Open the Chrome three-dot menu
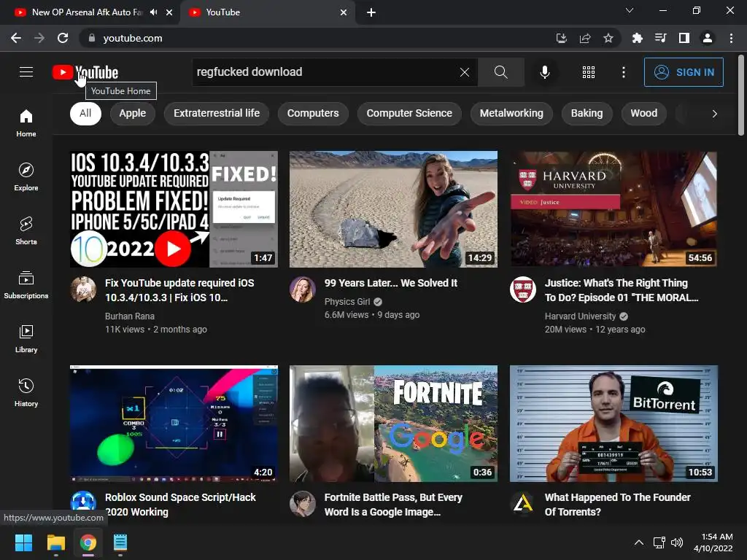747x560 pixels. pos(731,38)
